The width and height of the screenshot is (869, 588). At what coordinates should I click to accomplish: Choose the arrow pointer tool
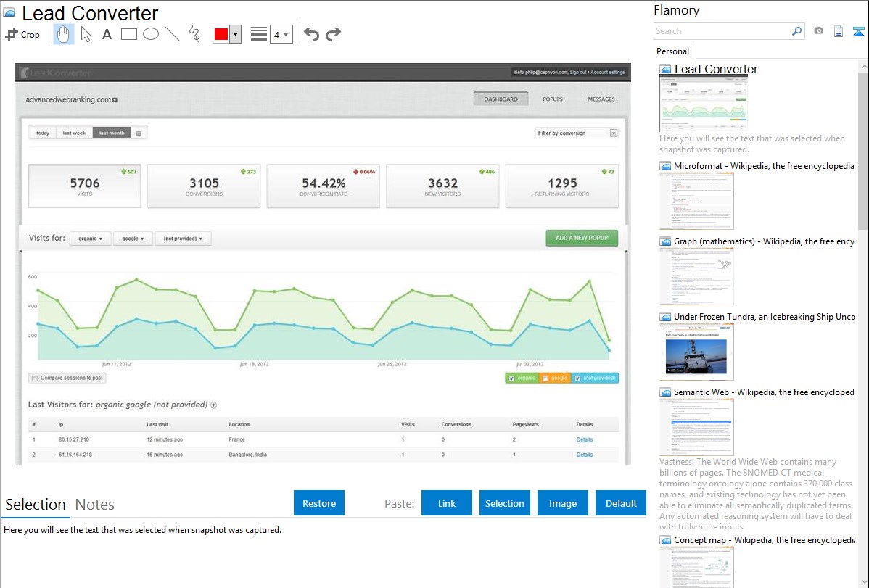point(86,34)
